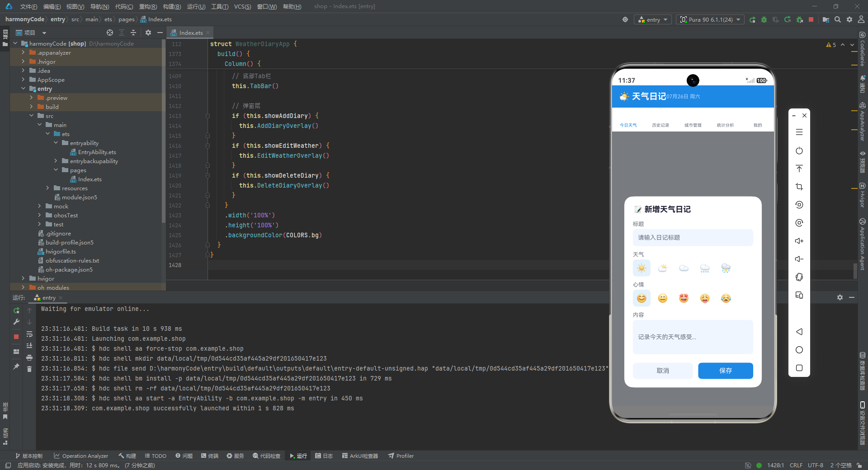Open IDE settings gear in top toolbar
This screenshot has width=868, height=470.
849,19
